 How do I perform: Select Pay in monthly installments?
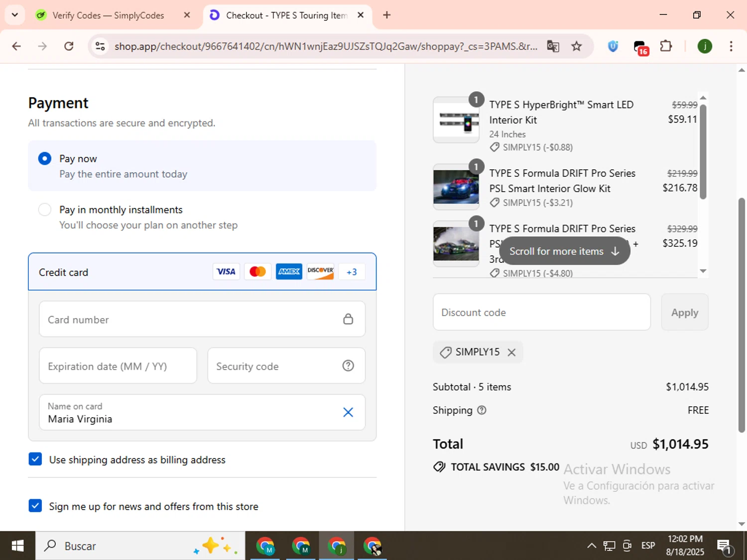[202, 217]
